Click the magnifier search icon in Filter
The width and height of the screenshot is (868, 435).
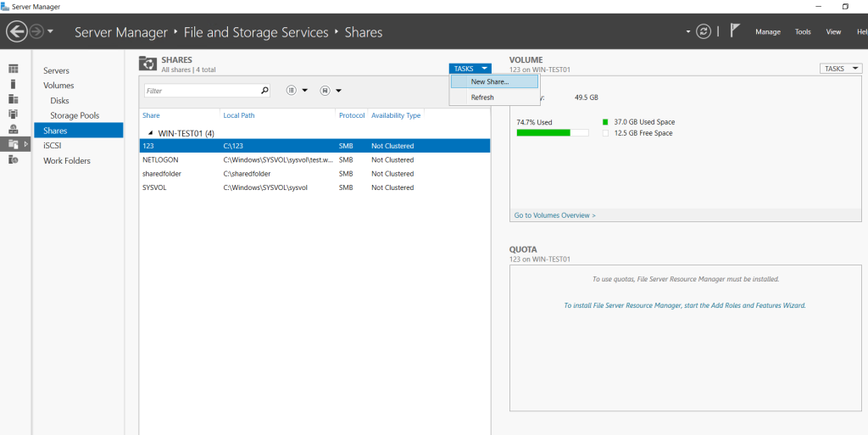[264, 90]
